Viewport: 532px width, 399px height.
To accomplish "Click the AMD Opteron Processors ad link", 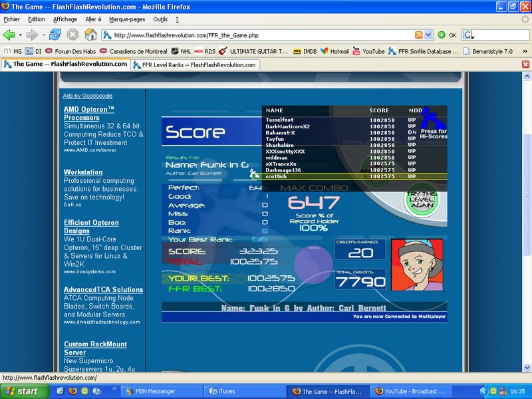I will [x=90, y=113].
